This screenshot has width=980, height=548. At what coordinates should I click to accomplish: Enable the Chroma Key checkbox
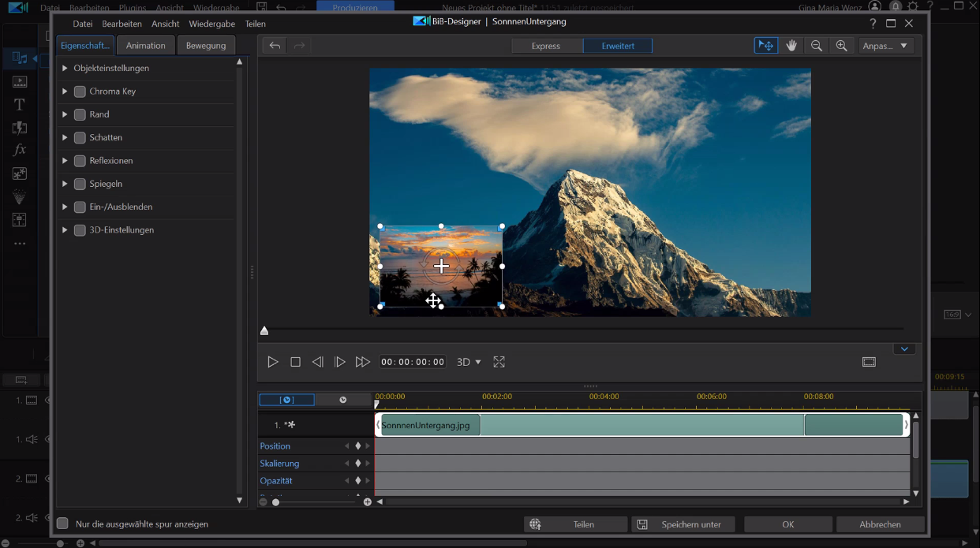coord(80,91)
